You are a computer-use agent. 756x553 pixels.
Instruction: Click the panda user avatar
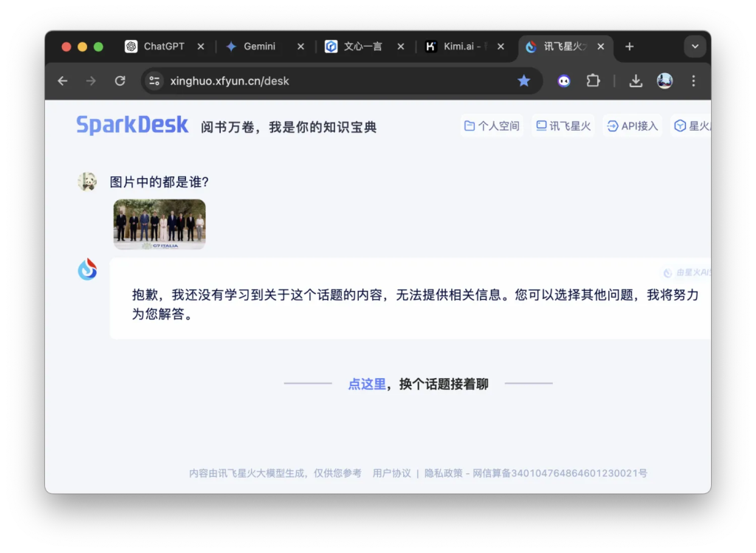pyautogui.click(x=87, y=182)
